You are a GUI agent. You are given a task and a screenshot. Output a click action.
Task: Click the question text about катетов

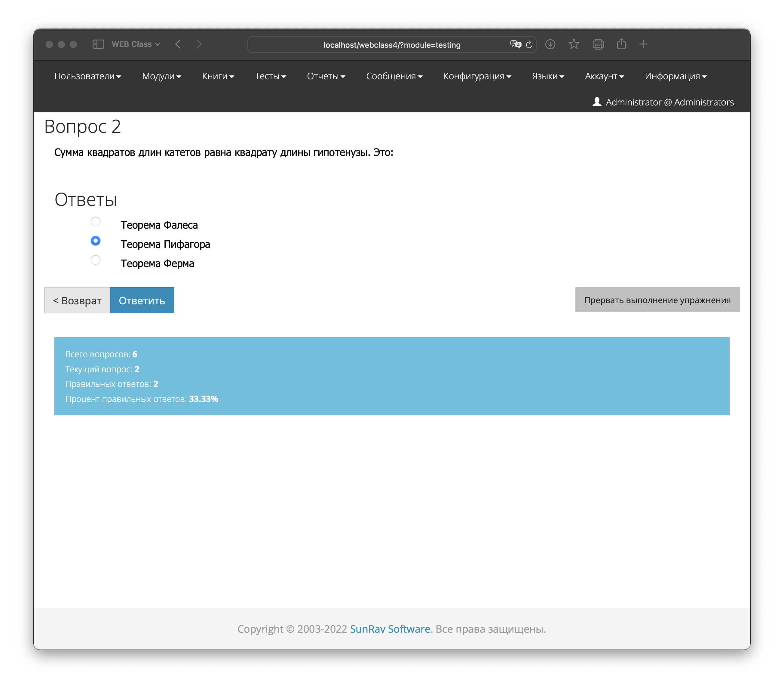point(224,153)
